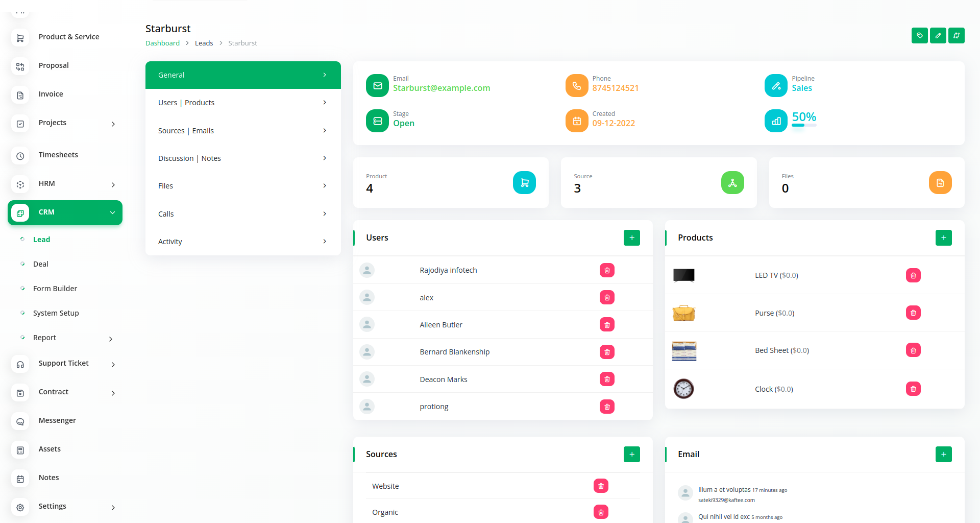
Task: Go to Dashboard via breadcrumb link
Action: pyautogui.click(x=162, y=43)
